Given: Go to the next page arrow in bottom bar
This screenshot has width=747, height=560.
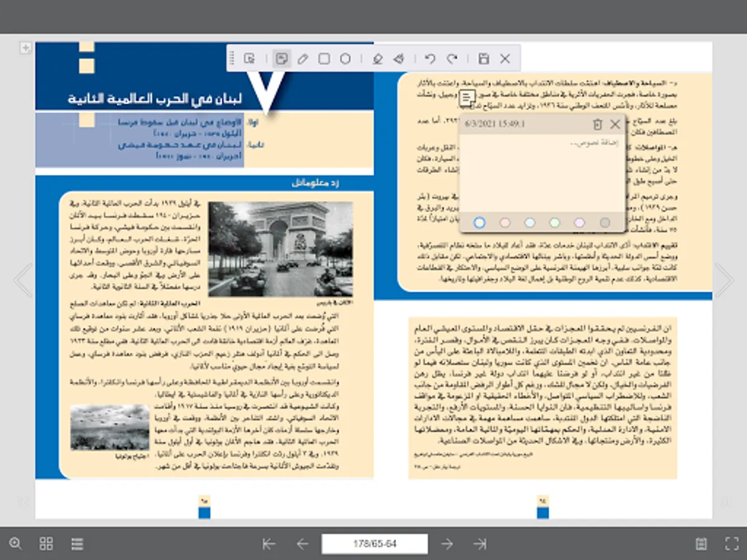Looking at the screenshot, I should coord(447,544).
